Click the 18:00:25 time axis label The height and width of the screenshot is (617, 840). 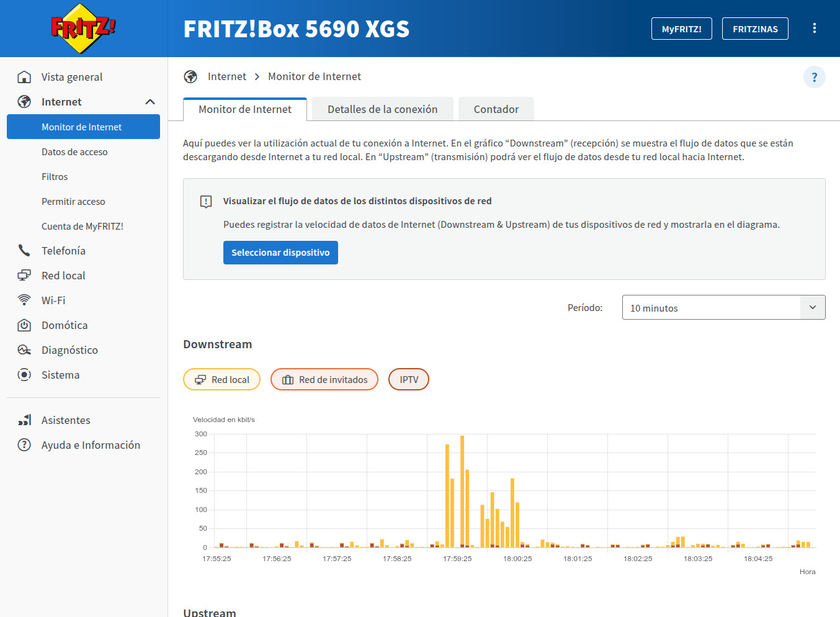pyautogui.click(x=517, y=559)
